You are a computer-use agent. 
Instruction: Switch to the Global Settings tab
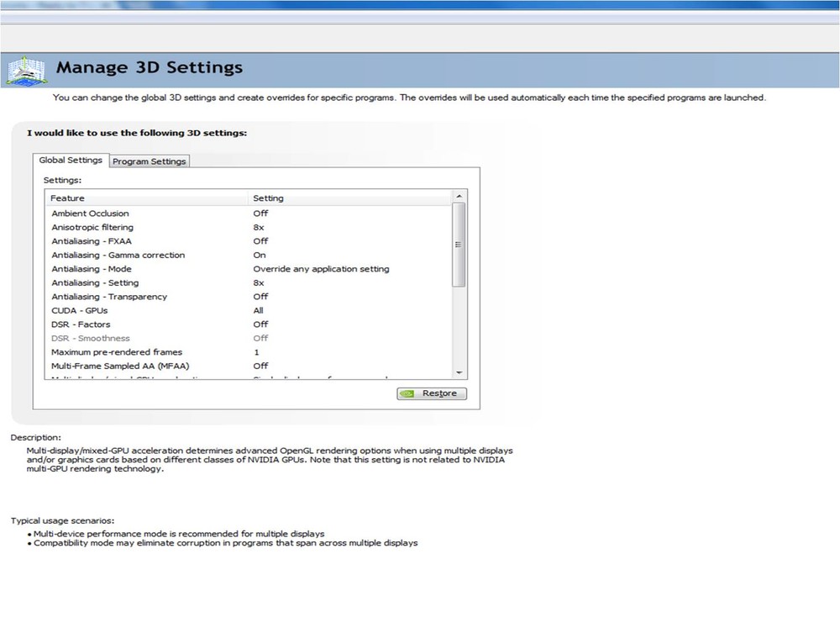[71, 161]
